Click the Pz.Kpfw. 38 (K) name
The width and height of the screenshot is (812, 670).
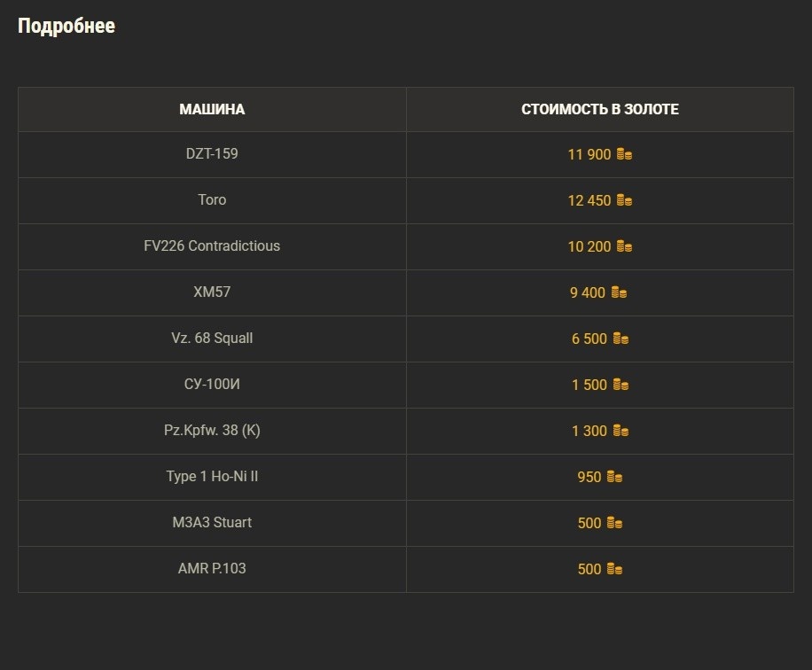(212, 431)
